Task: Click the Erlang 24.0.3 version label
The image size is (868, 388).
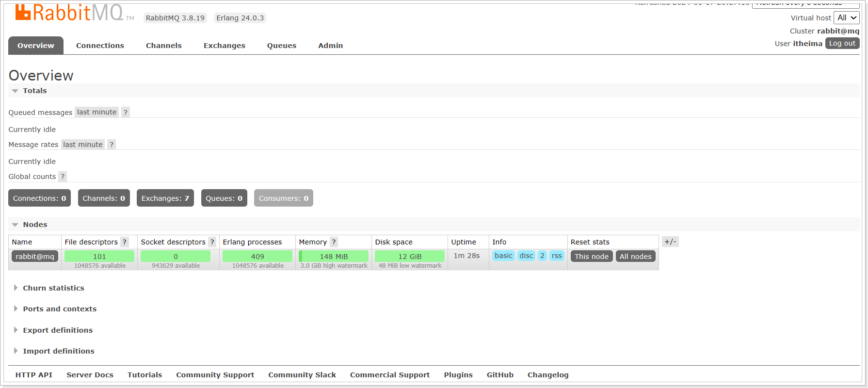Action: point(240,18)
